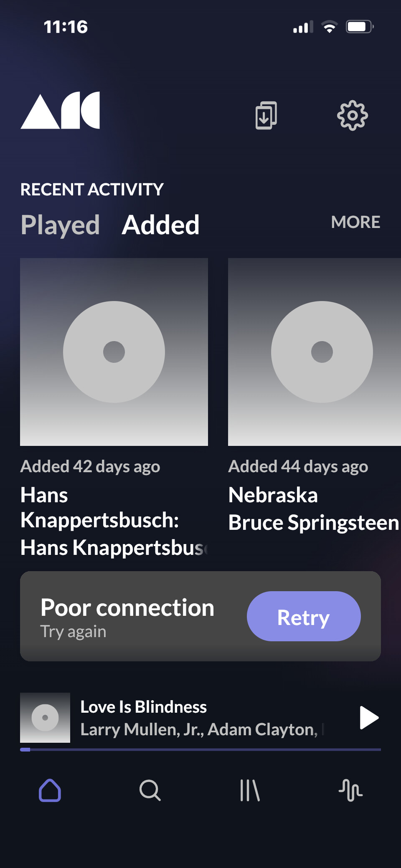The height and width of the screenshot is (868, 401).
Task: Select the Added tab
Action: click(x=160, y=225)
